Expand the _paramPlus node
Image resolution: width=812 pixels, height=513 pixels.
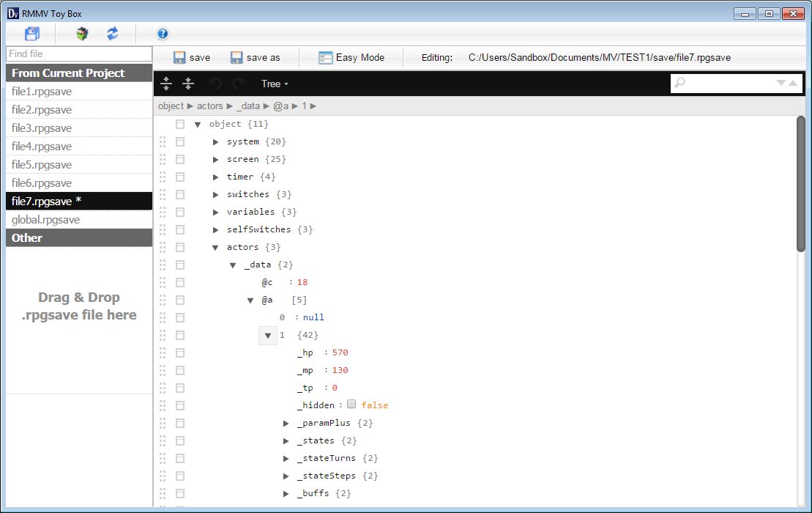click(286, 424)
